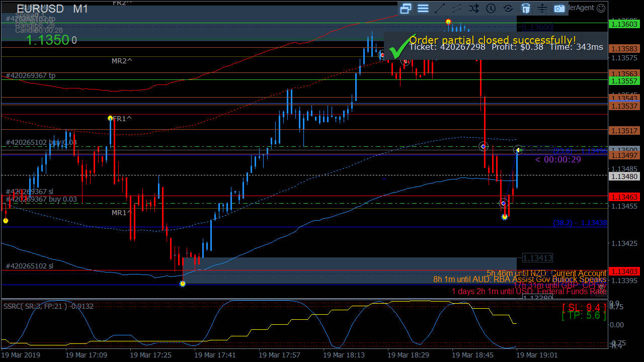Image resolution: width=644 pixels, height=362 pixels.
Task: Select the #420265102 sl order label
Action: pos(30,266)
